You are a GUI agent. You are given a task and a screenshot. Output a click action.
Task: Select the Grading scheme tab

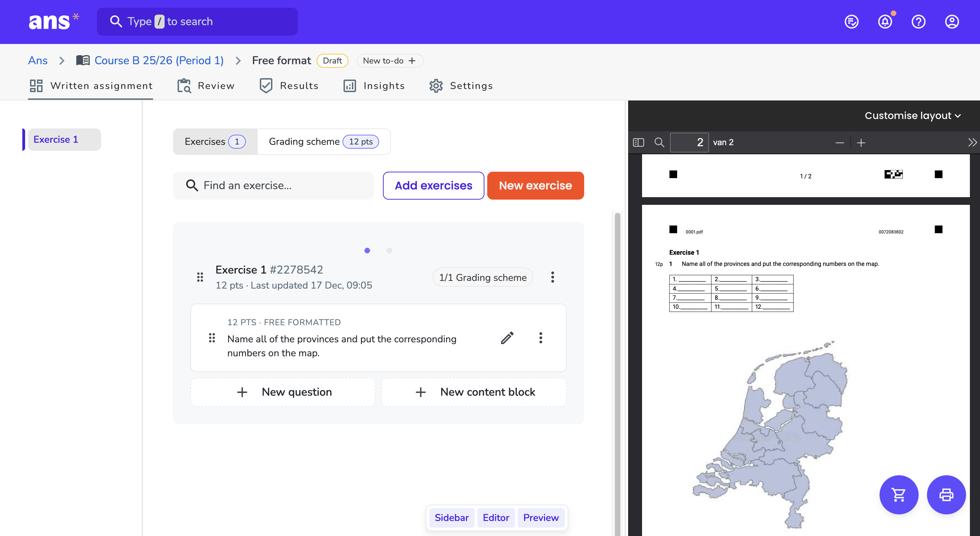324,142
